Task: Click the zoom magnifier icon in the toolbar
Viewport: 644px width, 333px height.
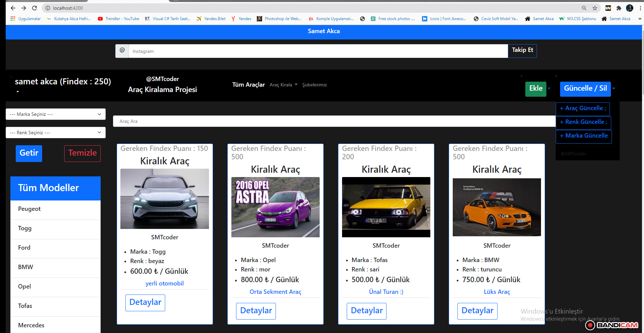Action: coord(584,8)
